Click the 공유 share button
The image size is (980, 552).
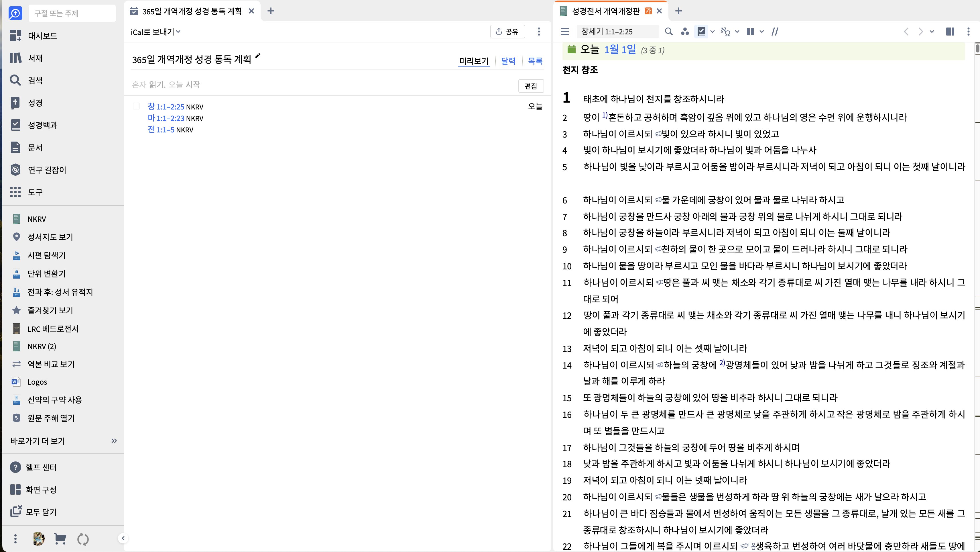(507, 32)
